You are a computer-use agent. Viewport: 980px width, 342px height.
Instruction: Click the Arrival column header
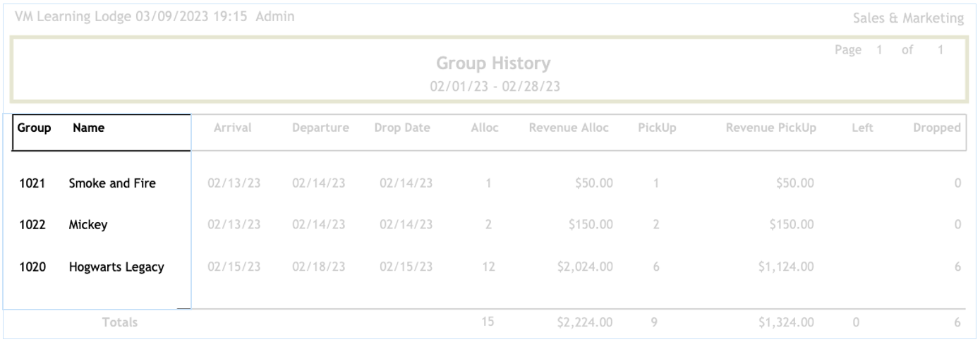pyautogui.click(x=233, y=128)
